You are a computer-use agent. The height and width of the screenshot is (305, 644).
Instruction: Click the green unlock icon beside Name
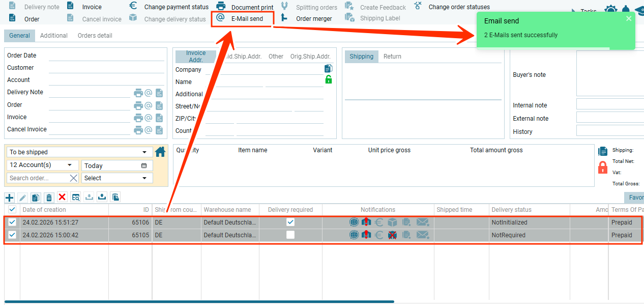[x=328, y=79]
